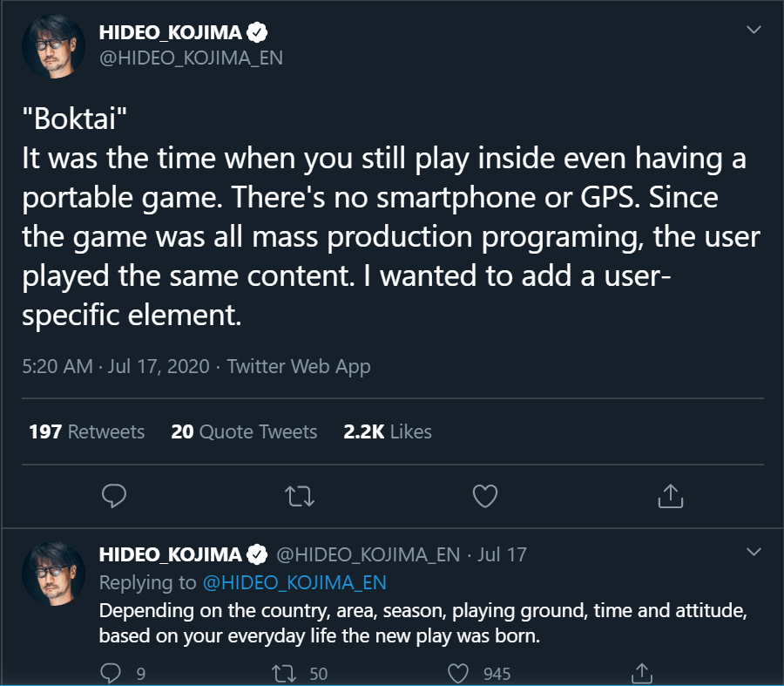Like the main Boktai tweet

pos(484,496)
